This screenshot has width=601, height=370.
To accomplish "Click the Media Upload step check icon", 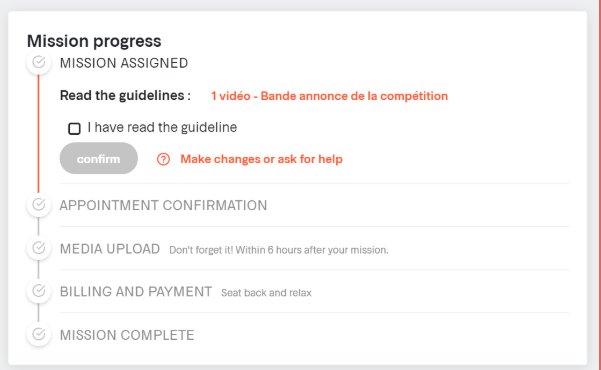I will point(39,248).
